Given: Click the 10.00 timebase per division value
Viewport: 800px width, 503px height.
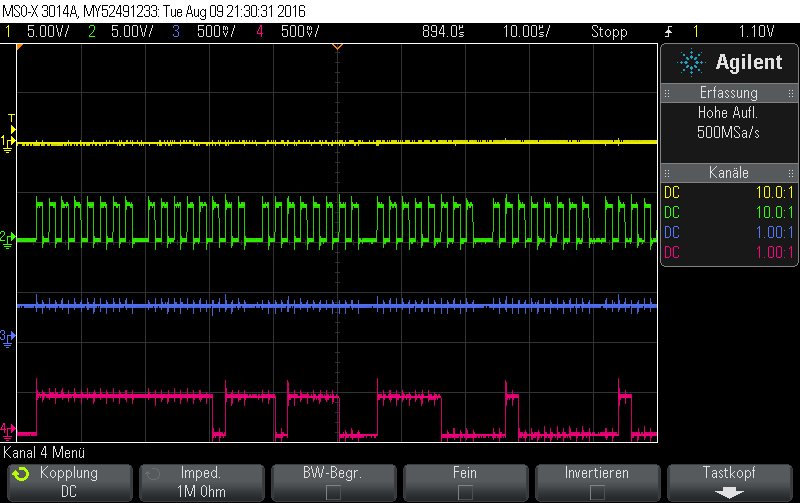Looking at the screenshot, I should point(527,32).
